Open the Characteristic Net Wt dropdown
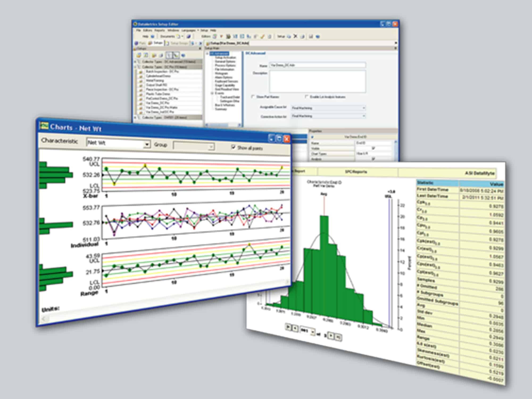This screenshot has height=399, width=532. click(x=147, y=144)
